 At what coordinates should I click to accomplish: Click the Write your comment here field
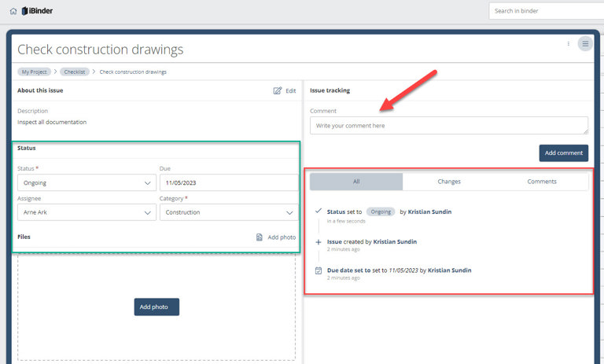point(449,126)
